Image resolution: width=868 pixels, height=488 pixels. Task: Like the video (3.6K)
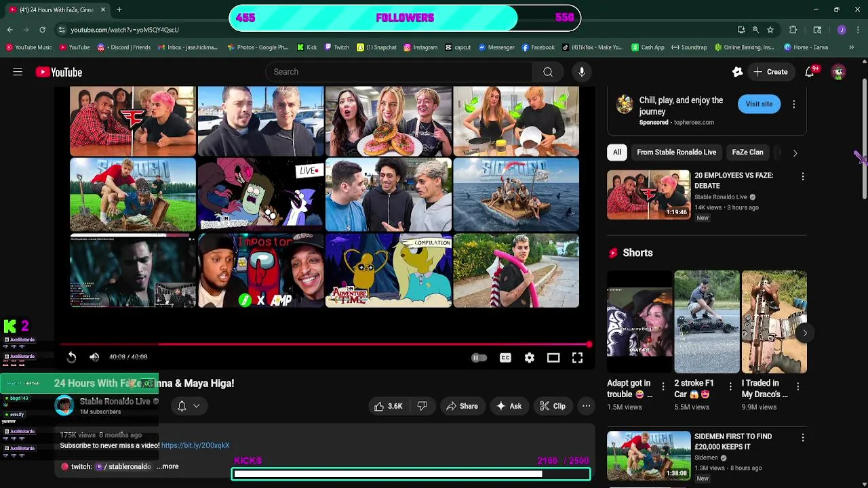click(389, 406)
